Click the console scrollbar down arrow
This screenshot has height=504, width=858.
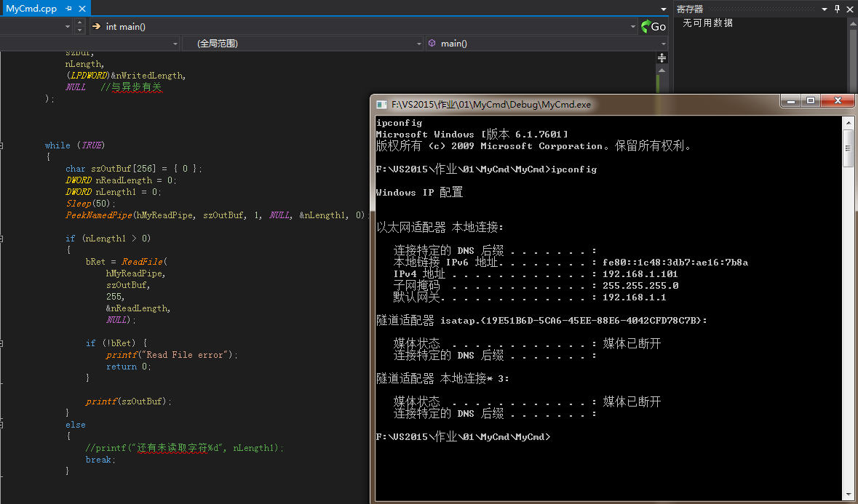tap(848, 494)
